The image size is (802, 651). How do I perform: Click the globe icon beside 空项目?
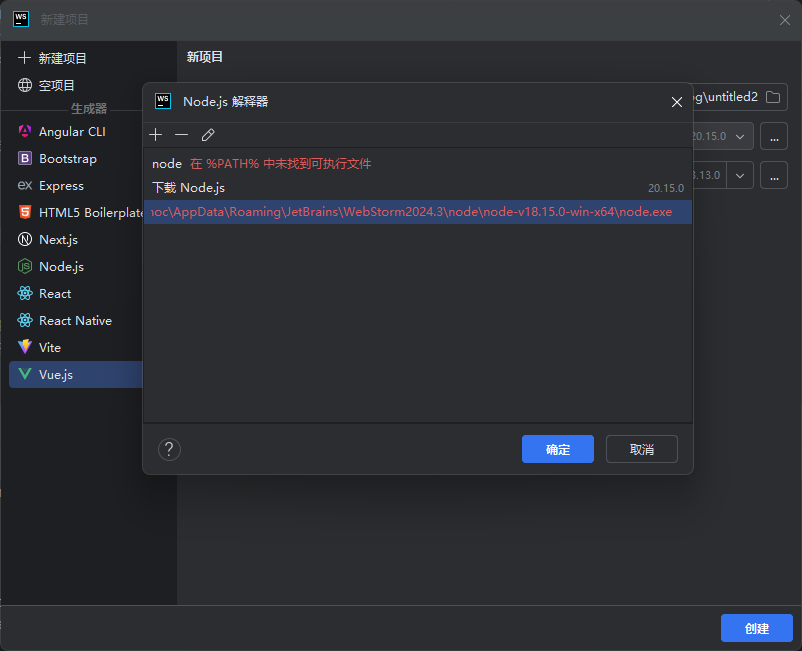tap(25, 85)
